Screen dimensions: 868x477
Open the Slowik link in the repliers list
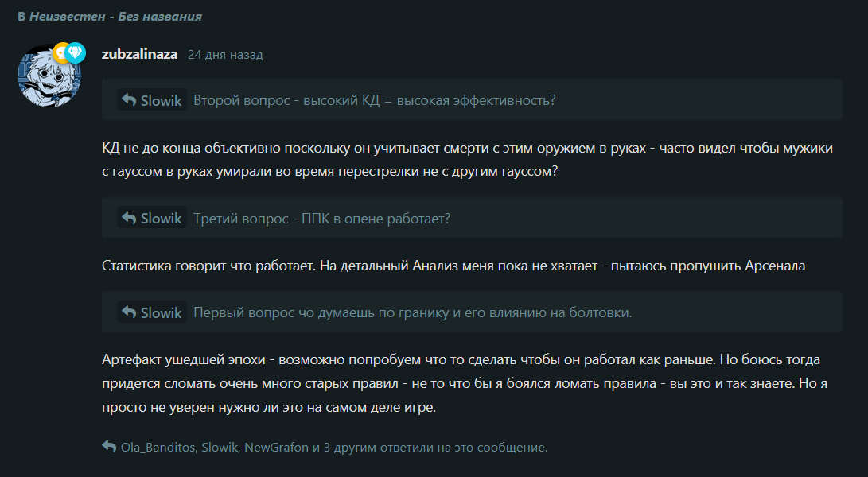tap(220, 447)
